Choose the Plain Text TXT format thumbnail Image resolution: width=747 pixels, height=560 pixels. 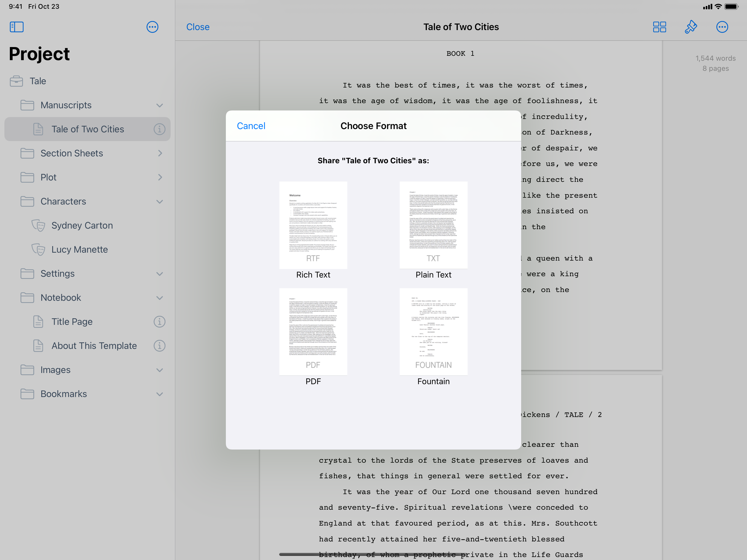tap(433, 225)
